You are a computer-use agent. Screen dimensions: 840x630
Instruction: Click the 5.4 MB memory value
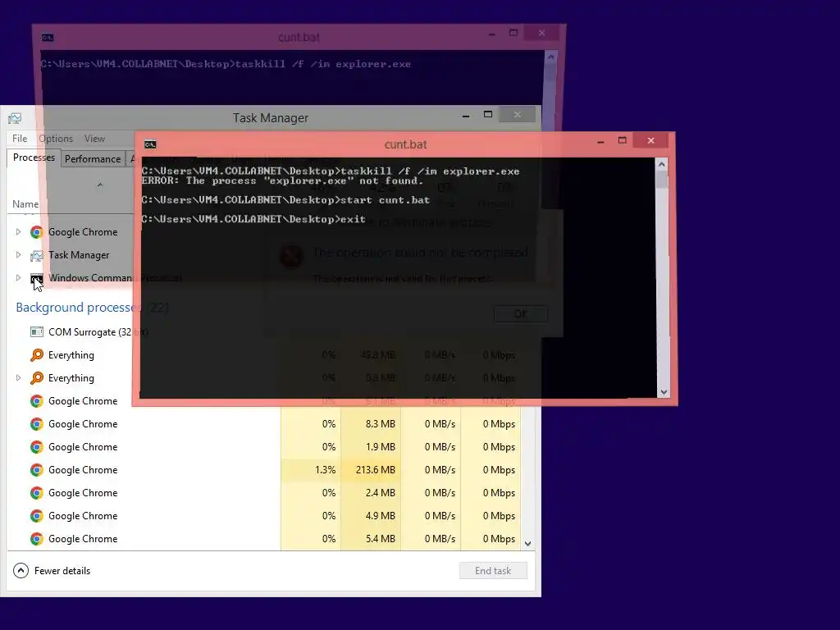coord(381,540)
